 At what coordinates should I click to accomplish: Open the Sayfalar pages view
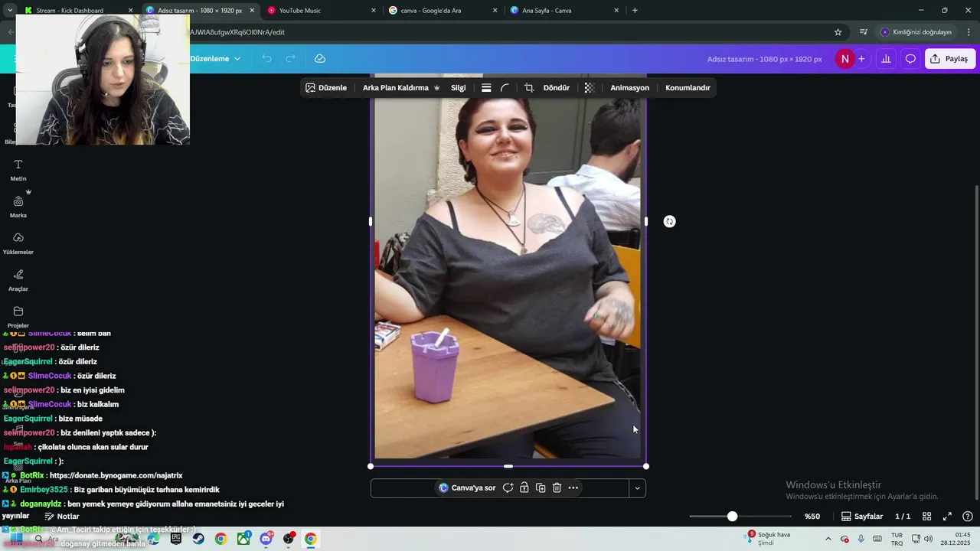click(x=862, y=517)
